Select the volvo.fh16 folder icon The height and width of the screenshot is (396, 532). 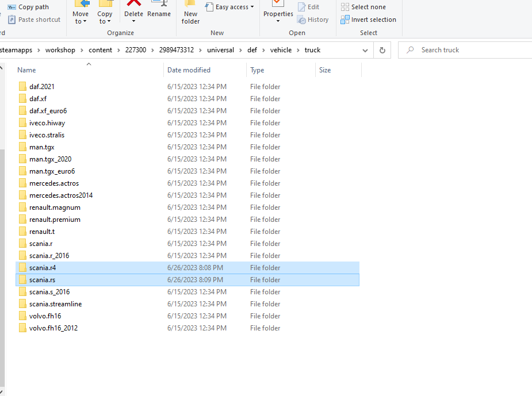pos(22,316)
